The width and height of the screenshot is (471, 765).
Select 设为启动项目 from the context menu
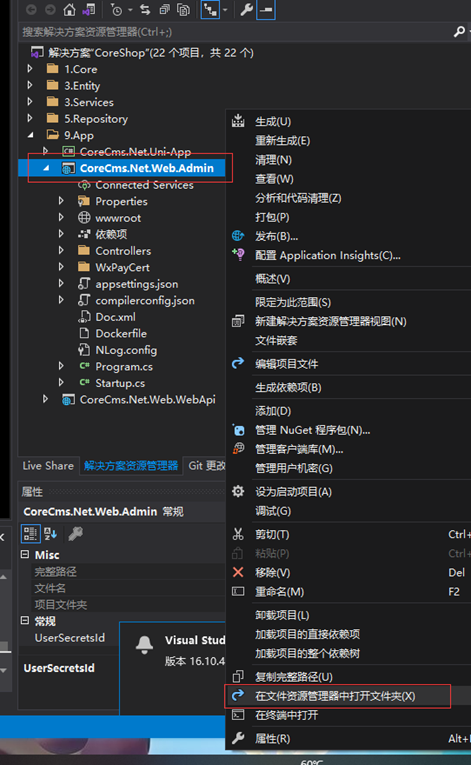point(293,491)
